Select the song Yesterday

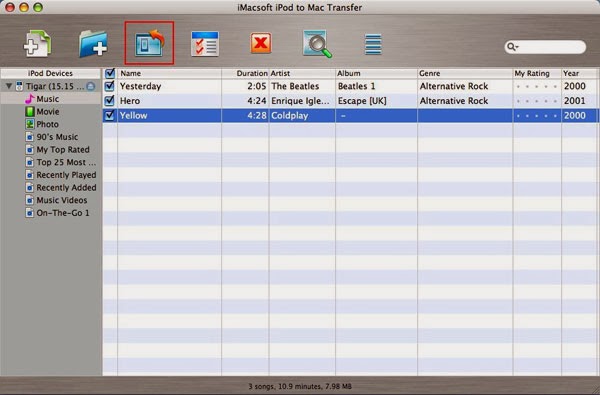(140, 86)
